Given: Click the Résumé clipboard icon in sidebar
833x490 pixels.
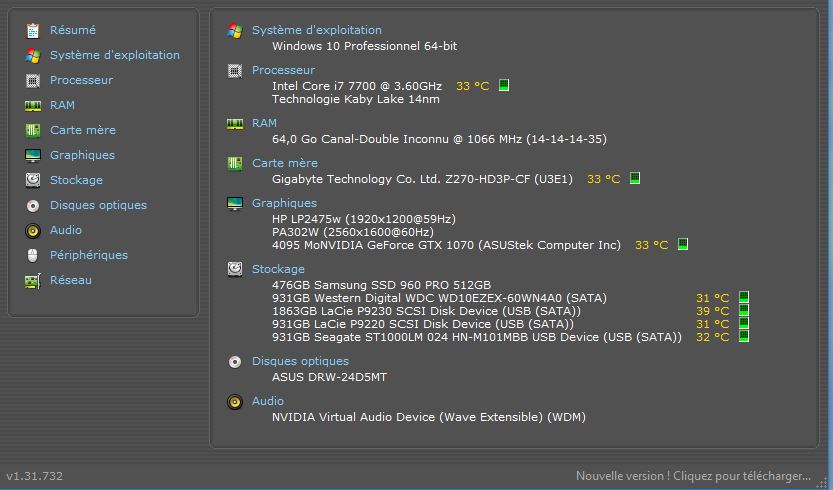Looking at the screenshot, I should (x=32, y=30).
